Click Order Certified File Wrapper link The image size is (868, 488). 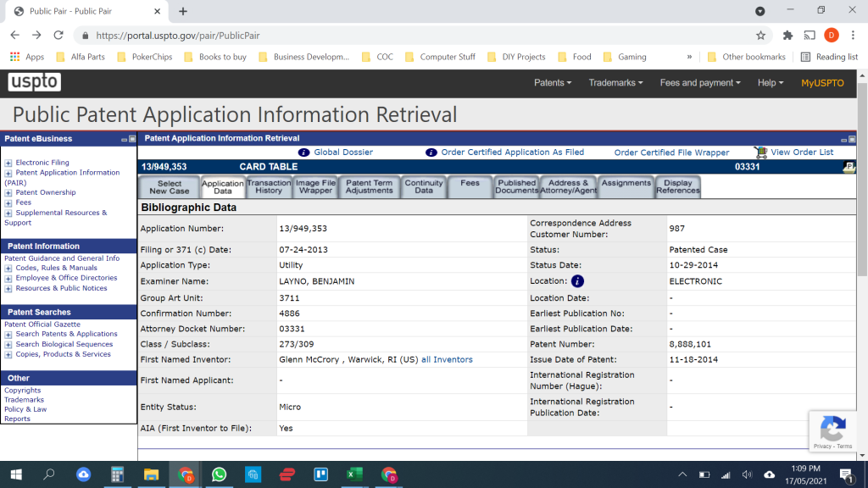coord(671,152)
